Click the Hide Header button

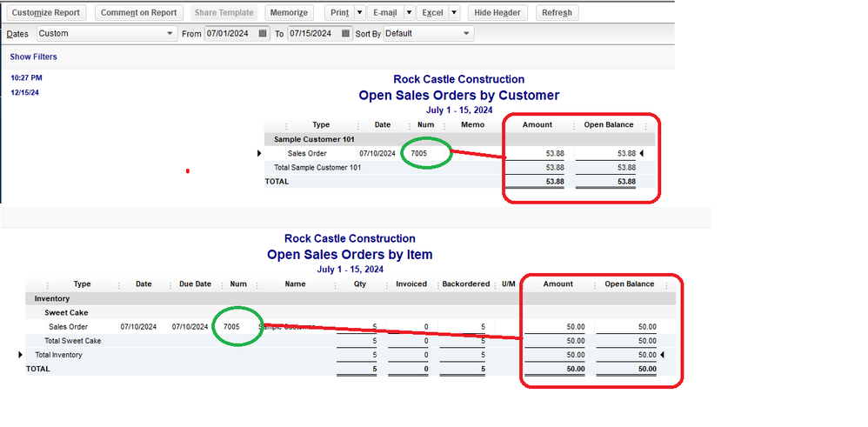tap(497, 13)
